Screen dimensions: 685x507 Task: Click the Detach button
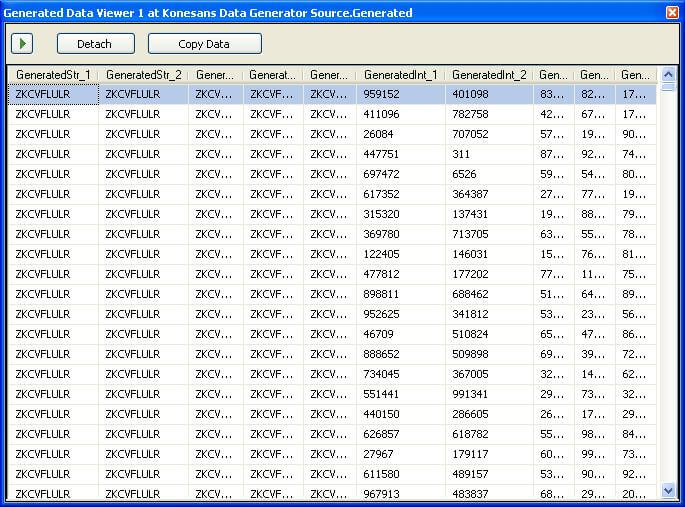(x=96, y=44)
